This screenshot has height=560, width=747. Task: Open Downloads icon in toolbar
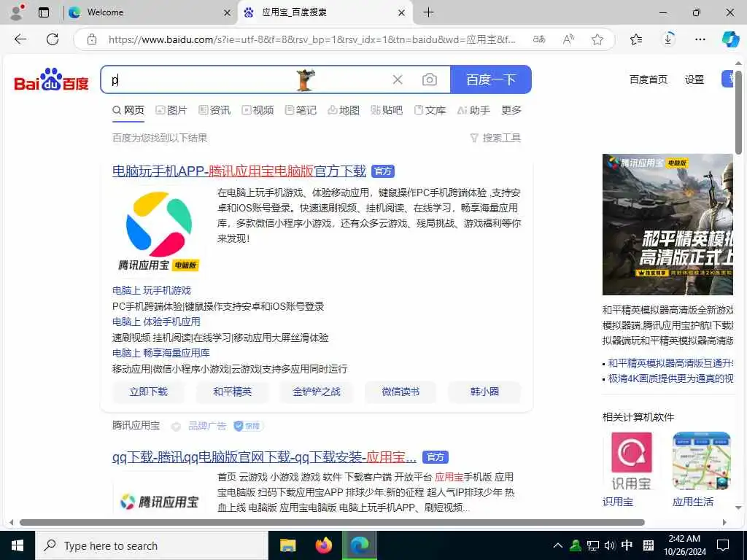pos(668,39)
